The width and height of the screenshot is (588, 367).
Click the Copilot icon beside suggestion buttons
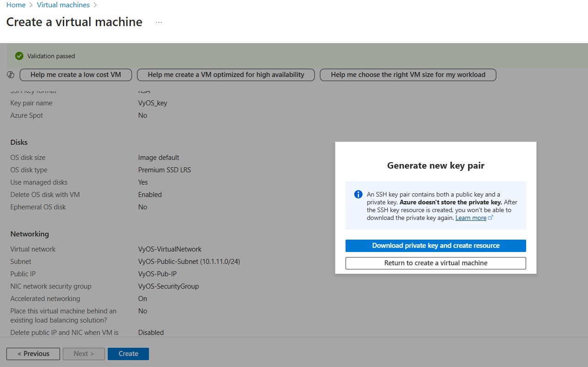[x=10, y=74]
